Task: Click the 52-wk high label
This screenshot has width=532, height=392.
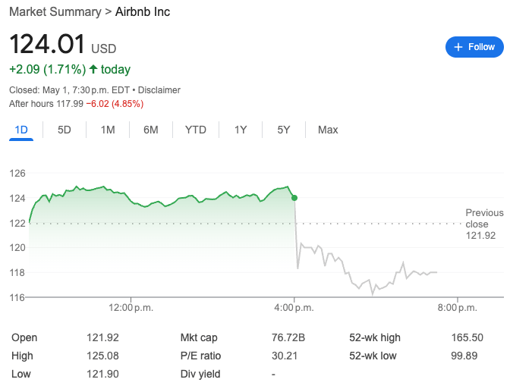Action: pyautogui.click(x=375, y=337)
